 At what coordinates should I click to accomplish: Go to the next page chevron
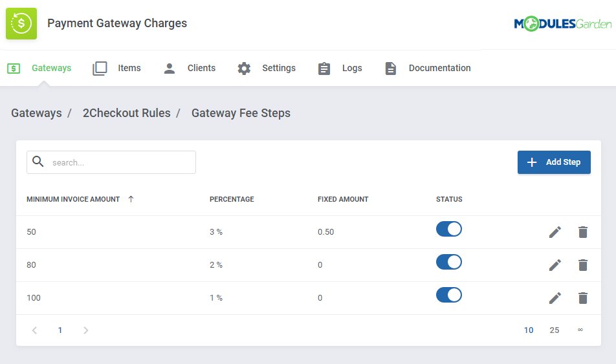coord(85,330)
